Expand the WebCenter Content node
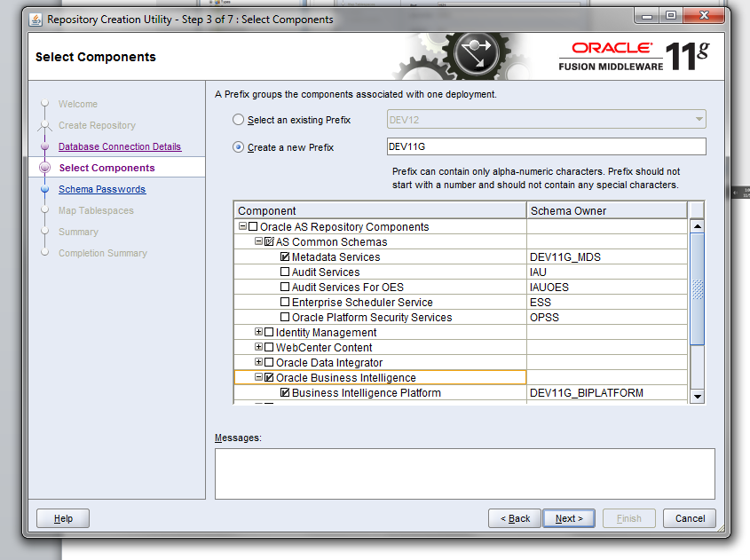The height and width of the screenshot is (560, 750). coord(258,347)
